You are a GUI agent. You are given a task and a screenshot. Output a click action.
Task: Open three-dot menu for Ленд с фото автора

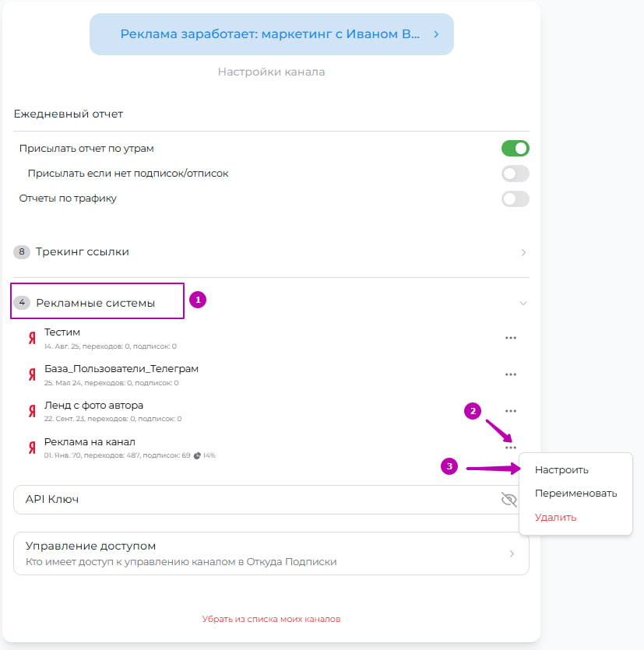511,411
